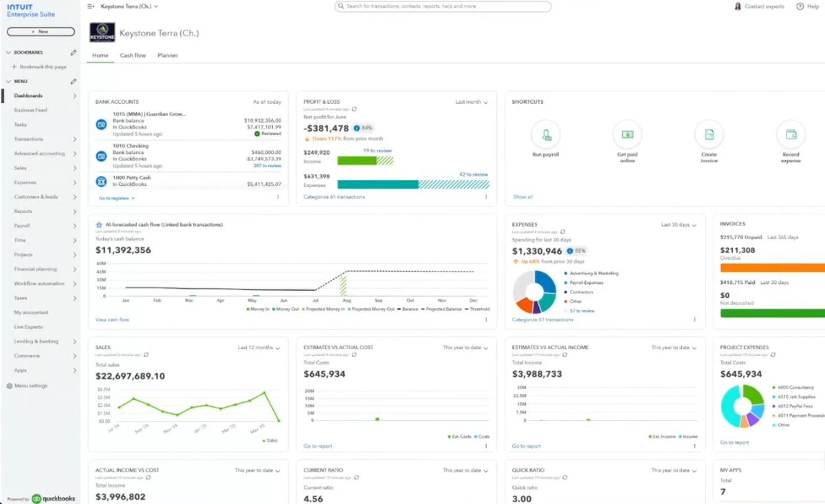Click the search transactions input field
Image resolution: width=825 pixels, height=504 pixels.
coord(443,6)
